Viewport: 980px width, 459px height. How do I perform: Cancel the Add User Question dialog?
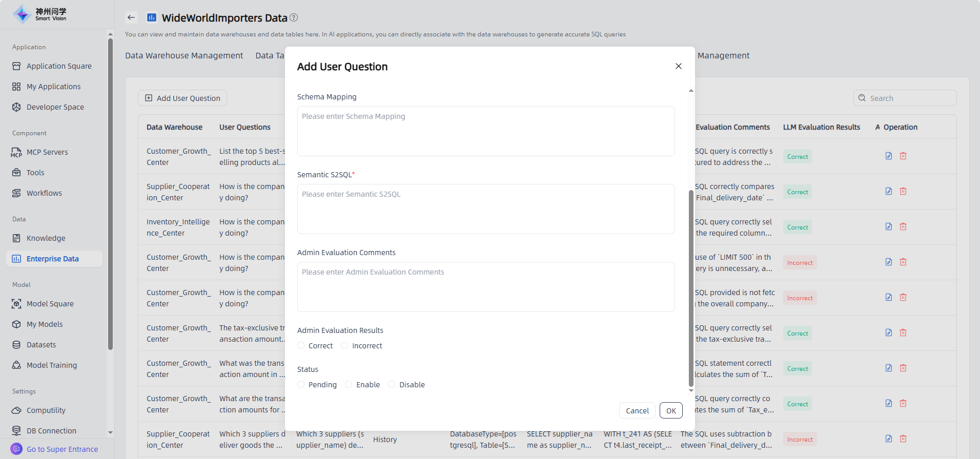click(x=637, y=410)
